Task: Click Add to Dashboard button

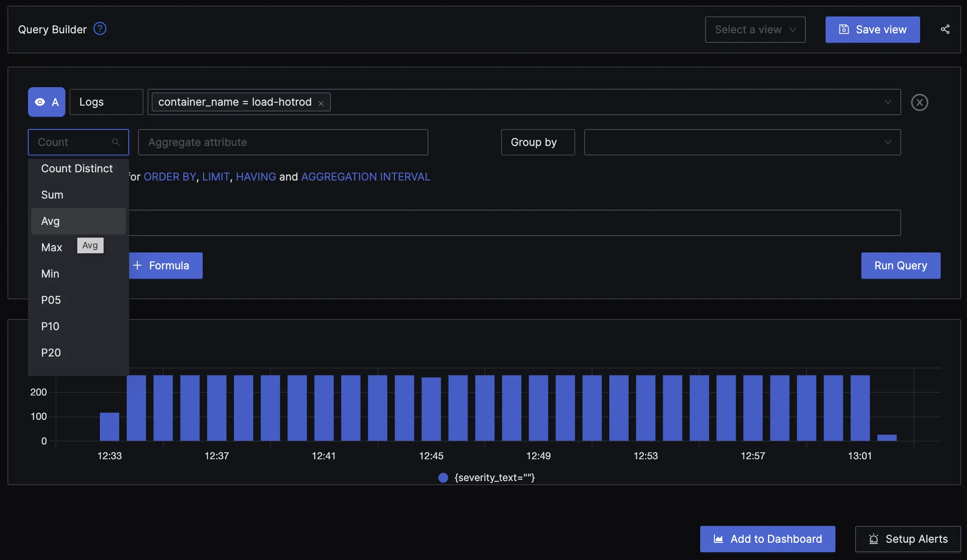Action: [x=768, y=539]
